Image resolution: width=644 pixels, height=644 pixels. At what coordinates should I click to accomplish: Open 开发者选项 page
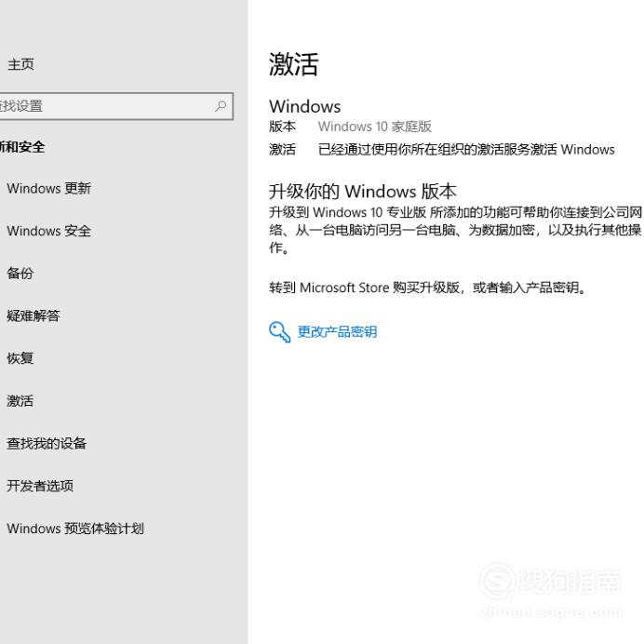point(40,486)
